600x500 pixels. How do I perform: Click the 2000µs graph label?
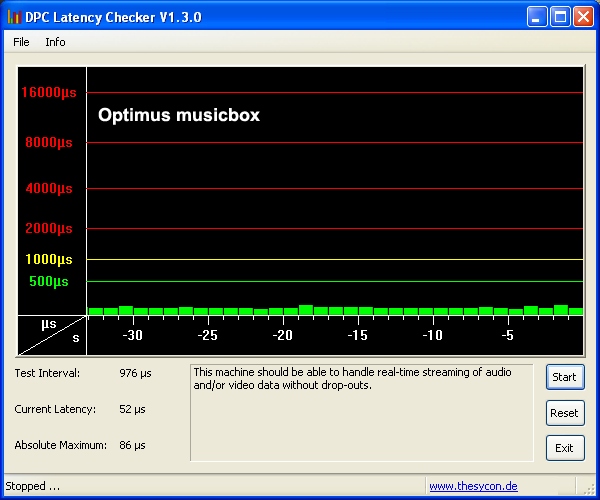(49, 228)
